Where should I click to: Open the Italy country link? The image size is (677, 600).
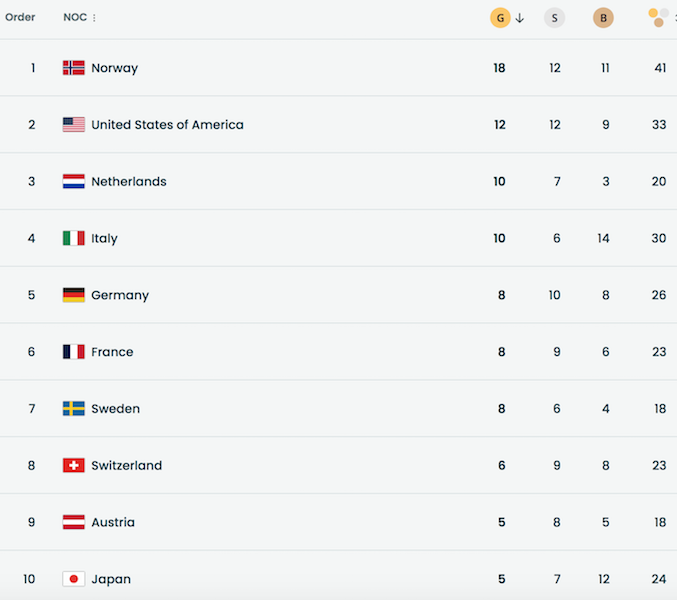pos(104,239)
